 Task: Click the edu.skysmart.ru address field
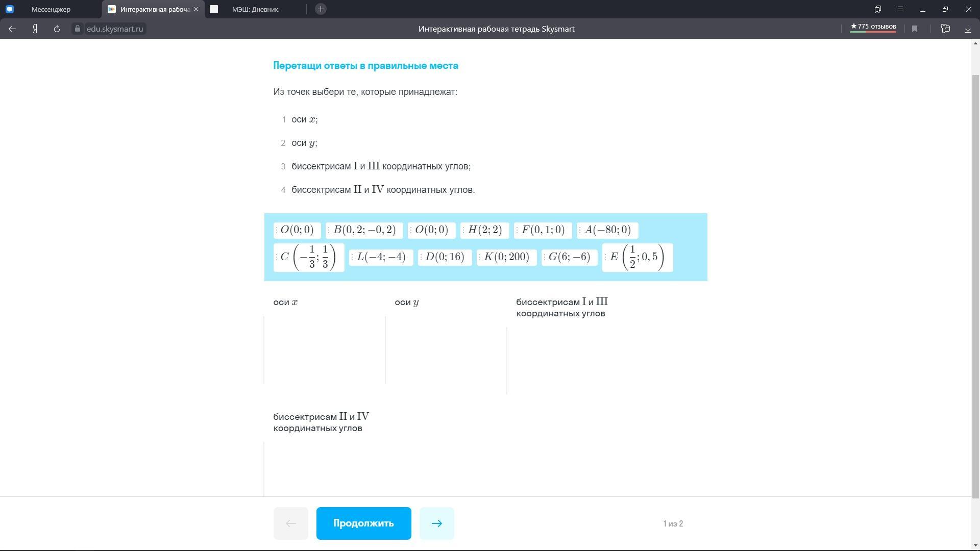114,29
